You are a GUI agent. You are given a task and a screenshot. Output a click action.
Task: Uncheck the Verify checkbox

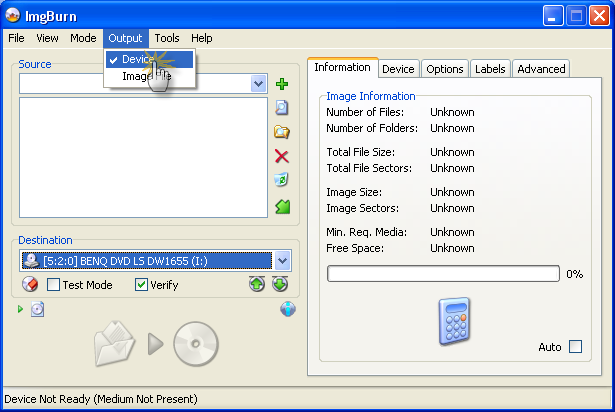[141, 284]
